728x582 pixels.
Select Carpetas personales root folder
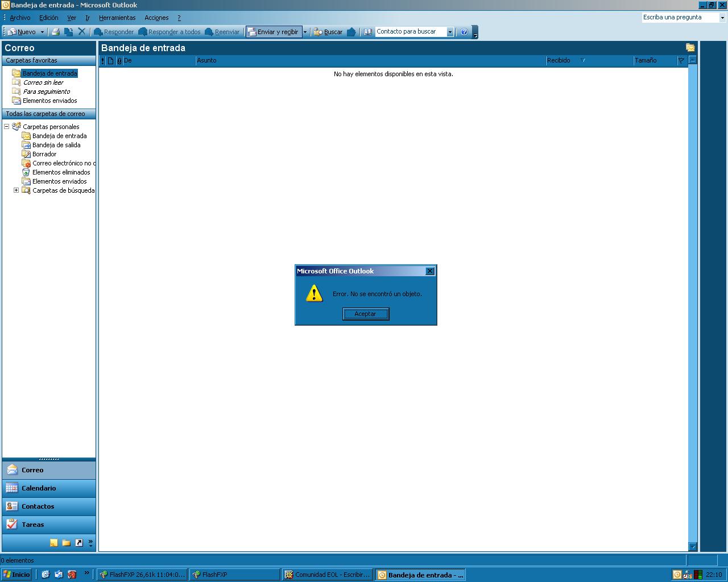(51, 127)
